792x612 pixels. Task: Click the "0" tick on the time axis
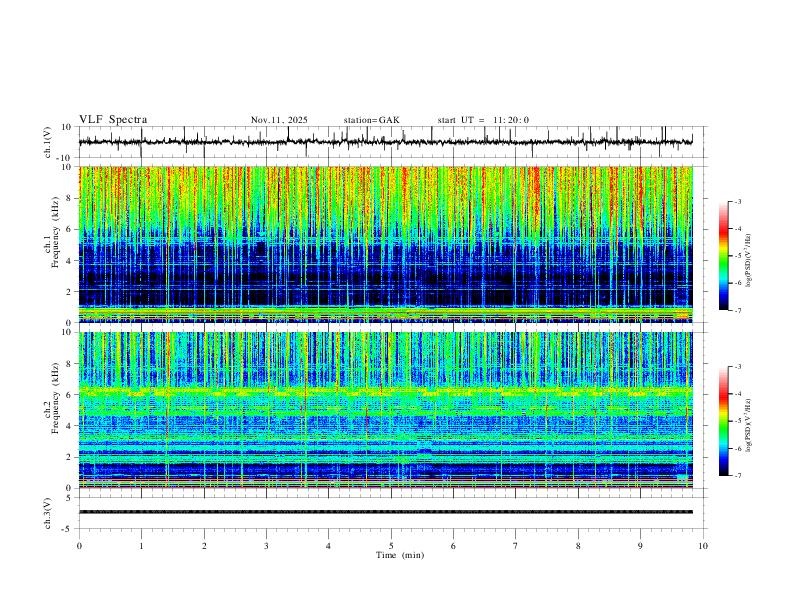tap(79, 546)
